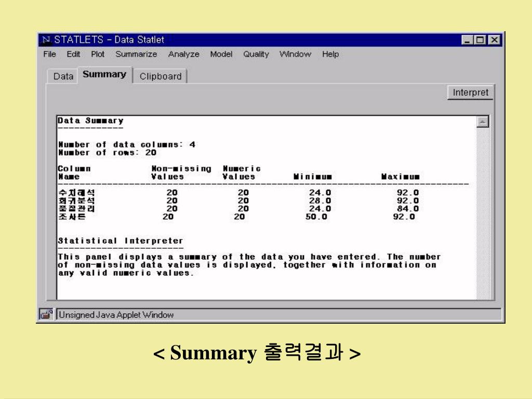Open the Analyze menu
The height and width of the screenshot is (399, 532).
[x=183, y=54]
